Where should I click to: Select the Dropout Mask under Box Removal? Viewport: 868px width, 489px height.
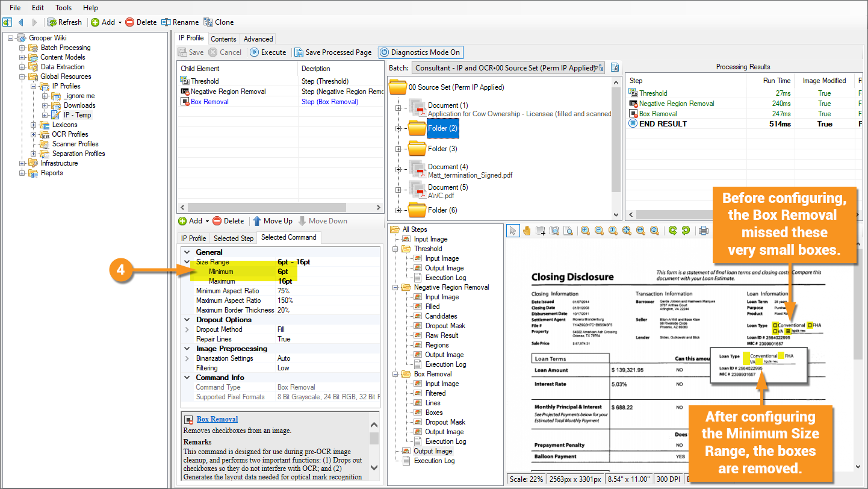[x=445, y=422]
